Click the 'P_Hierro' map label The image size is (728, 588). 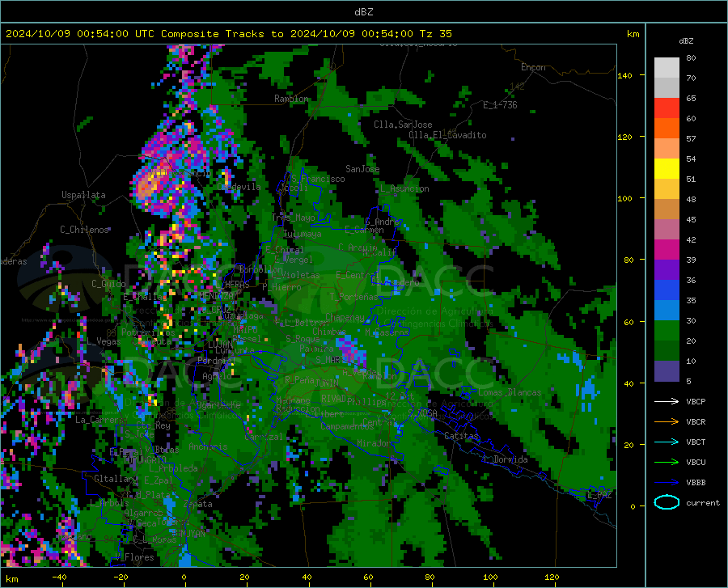click(x=281, y=287)
